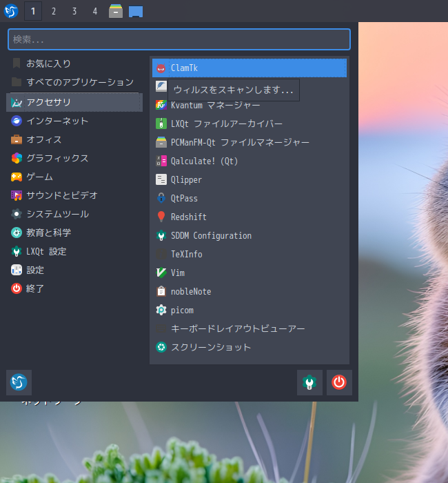Click the 教育と科学 atom icon
The height and width of the screenshot is (483, 448).
click(x=17, y=233)
